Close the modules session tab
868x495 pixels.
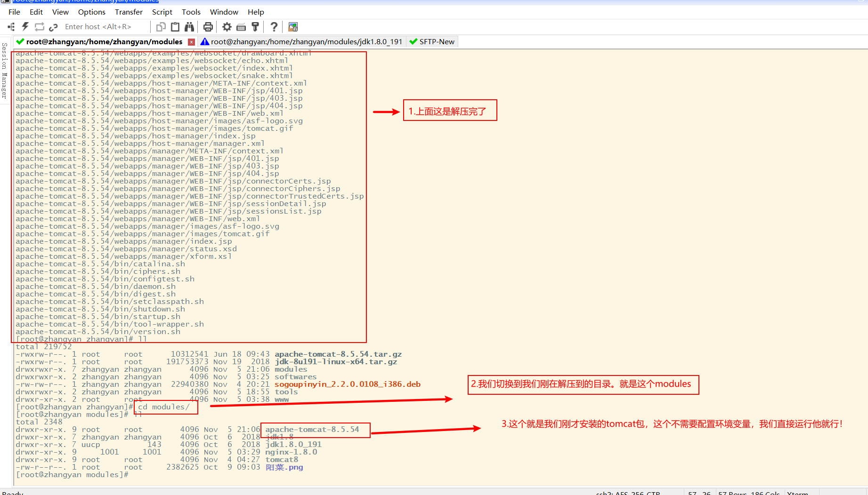[191, 42]
